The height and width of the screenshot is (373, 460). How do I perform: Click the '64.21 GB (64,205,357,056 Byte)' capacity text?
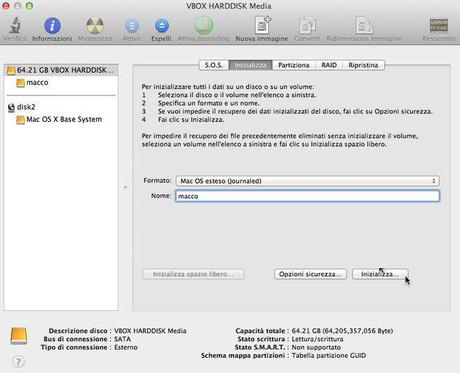(342, 331)
